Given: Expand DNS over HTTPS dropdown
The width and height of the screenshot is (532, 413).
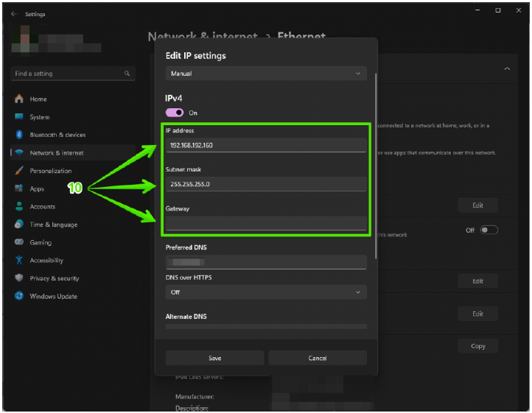Looking at the screenshot, I should 265,292.
